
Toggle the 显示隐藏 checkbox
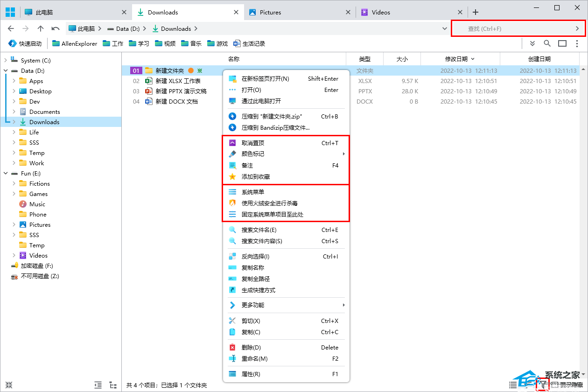point(555,385)
